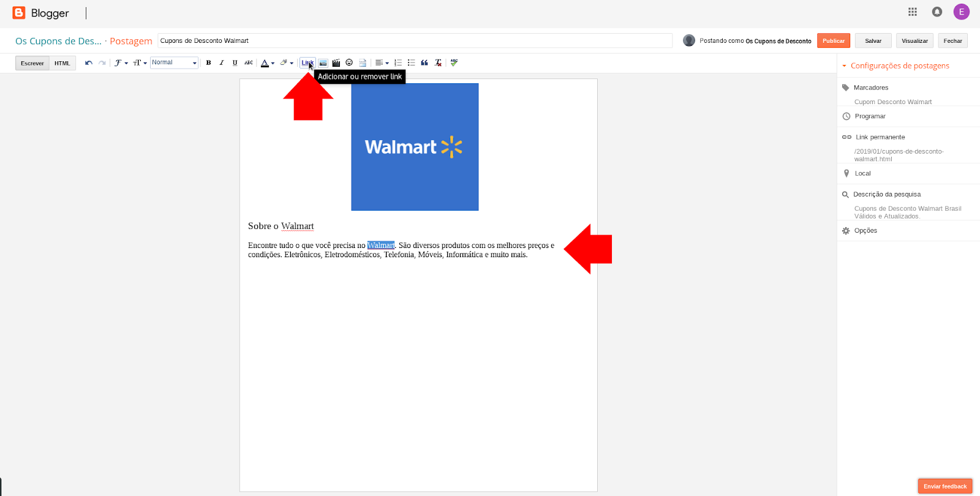Click the Enviar feedback button
980x496 pixels.
pos(945,486)
